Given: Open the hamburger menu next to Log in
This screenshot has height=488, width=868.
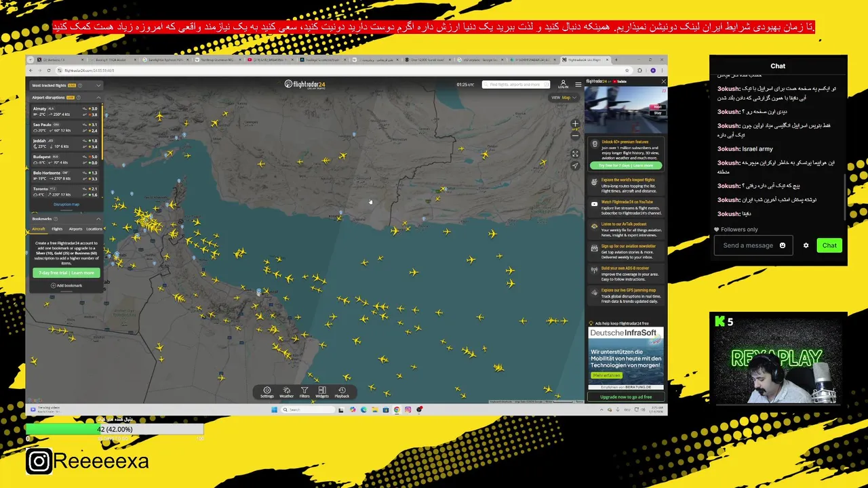Looking at the screenshot, I should click(x=578, y=85).
